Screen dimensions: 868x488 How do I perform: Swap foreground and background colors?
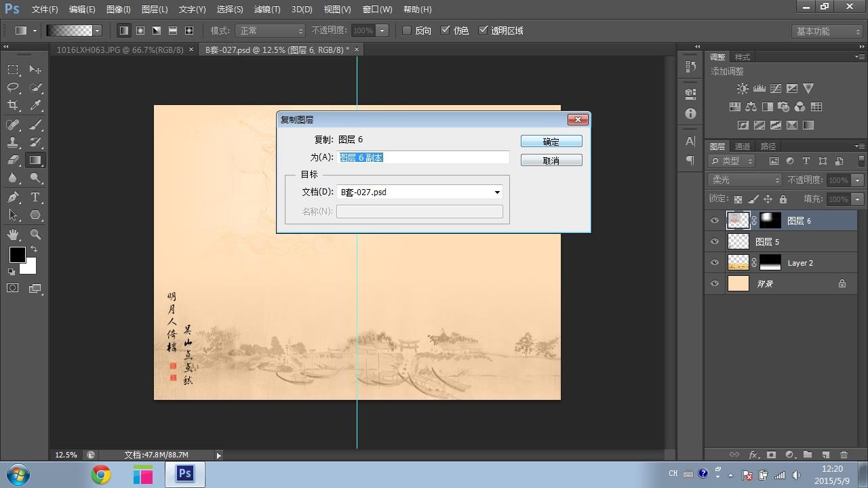coord(34,249)
